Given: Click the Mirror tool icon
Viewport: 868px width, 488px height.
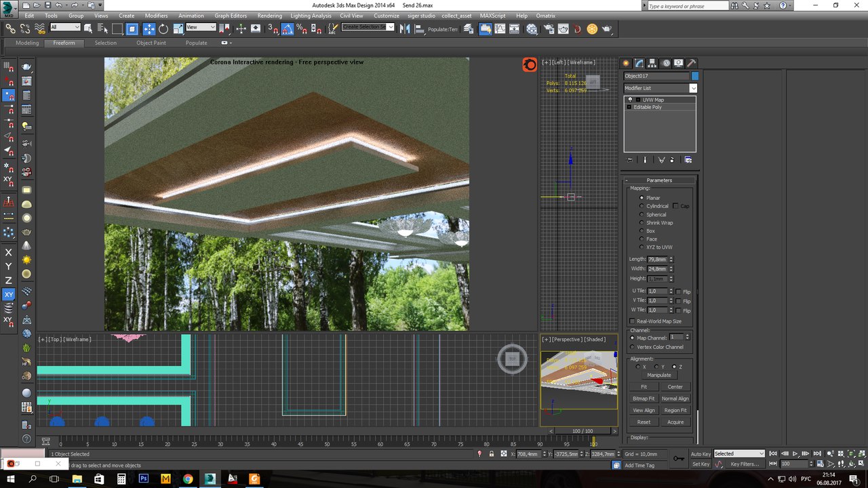Looking at the screenshot, I should [404, 28].
